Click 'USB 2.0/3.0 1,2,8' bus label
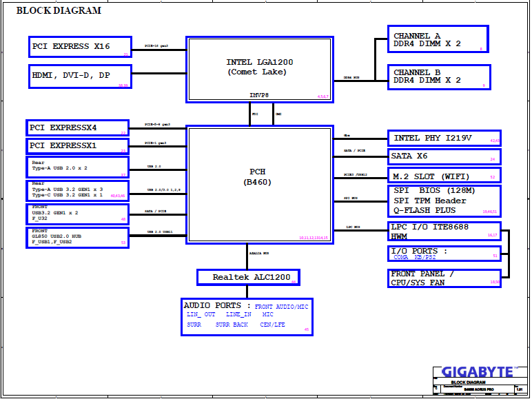 [164, 190]
